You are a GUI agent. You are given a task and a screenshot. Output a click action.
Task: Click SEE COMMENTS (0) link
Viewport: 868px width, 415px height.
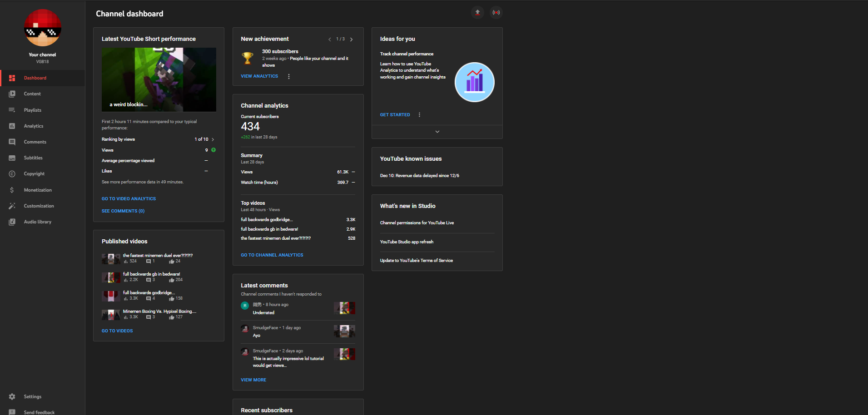[x=123, y=211]
